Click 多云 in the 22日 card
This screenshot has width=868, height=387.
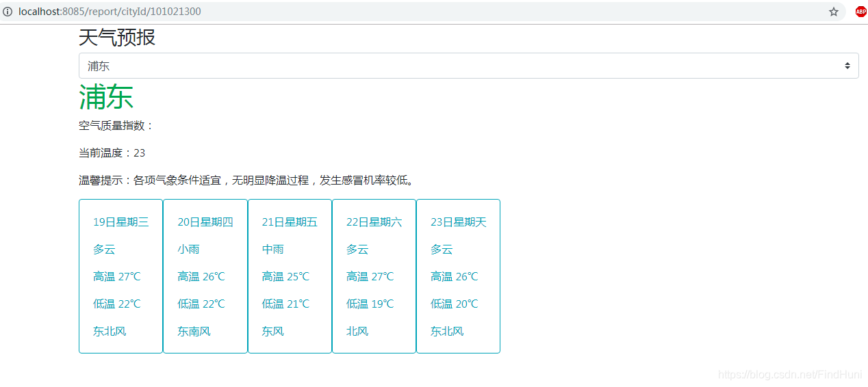click(357, 250)
